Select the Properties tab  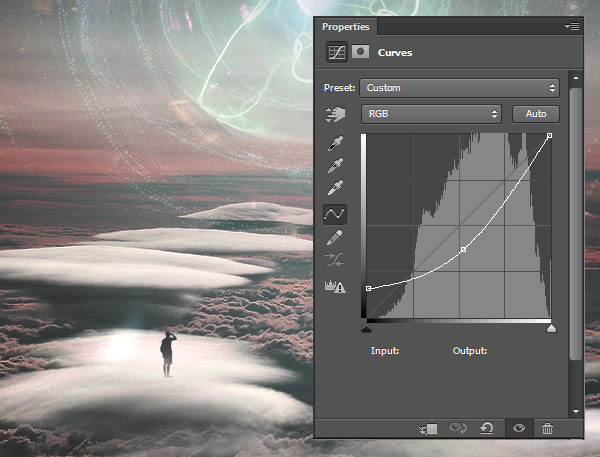346,27
